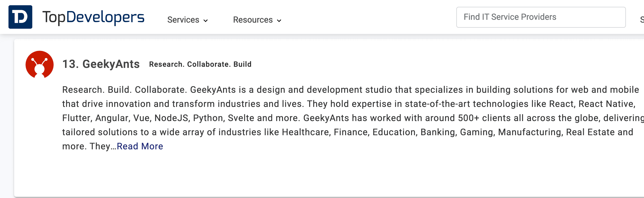Click the Research. Collaborate. Build tagline

point(200,64)
